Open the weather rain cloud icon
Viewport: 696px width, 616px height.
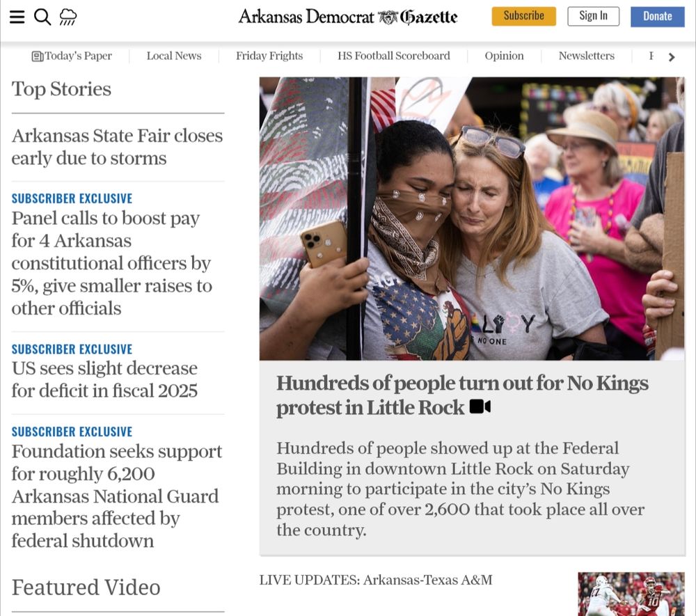(x=68, y=17)
